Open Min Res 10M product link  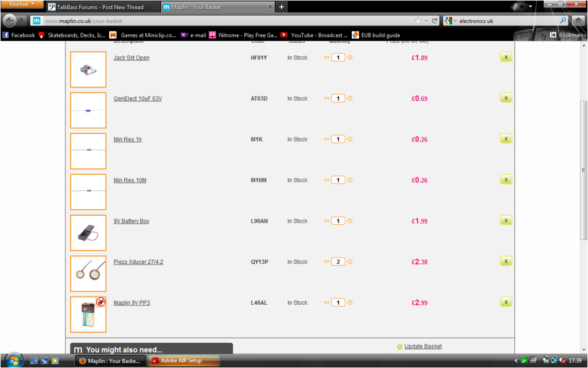(x=130, y=181)
